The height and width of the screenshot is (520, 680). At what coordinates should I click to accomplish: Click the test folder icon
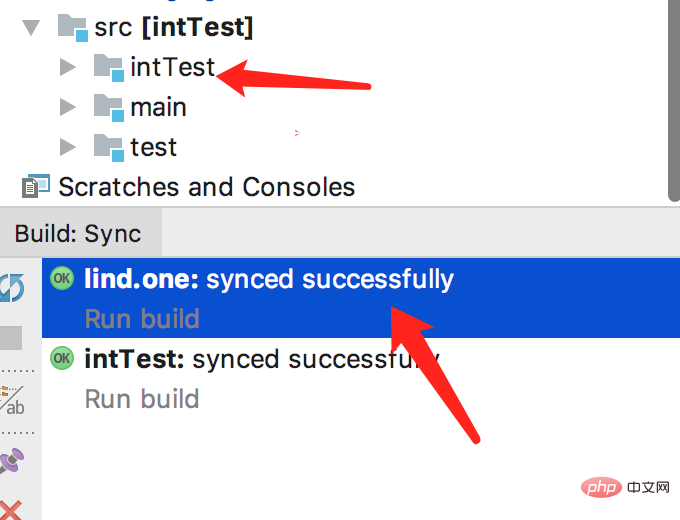(x=109, y=147)
